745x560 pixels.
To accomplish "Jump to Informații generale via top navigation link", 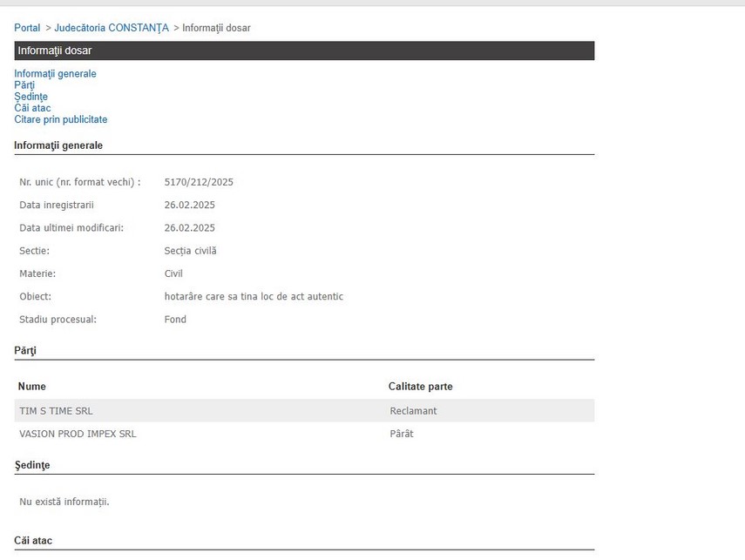I will (x=55, y=74).
